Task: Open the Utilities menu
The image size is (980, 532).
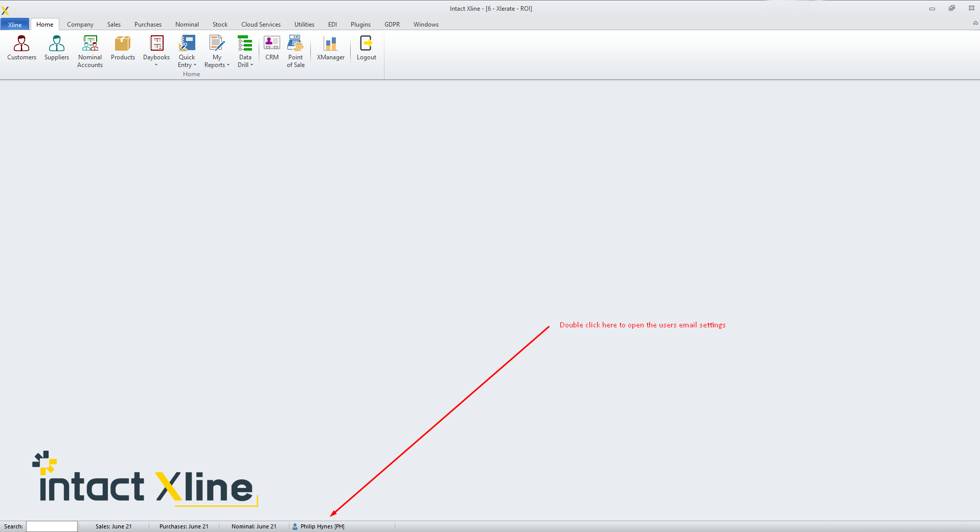Action: click(304, 24)
